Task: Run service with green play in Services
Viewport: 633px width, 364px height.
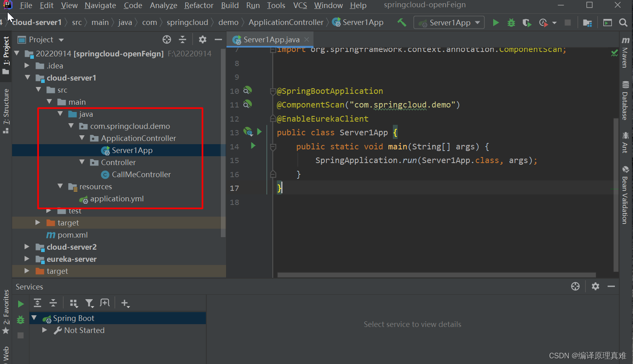Action: pyautogui.click(x=21, y=304)
